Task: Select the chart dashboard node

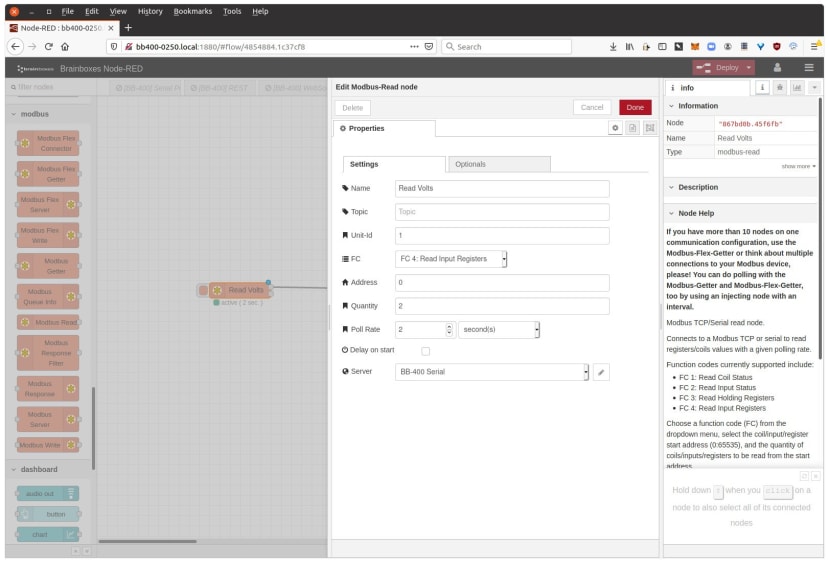Action: coord(48,534)
